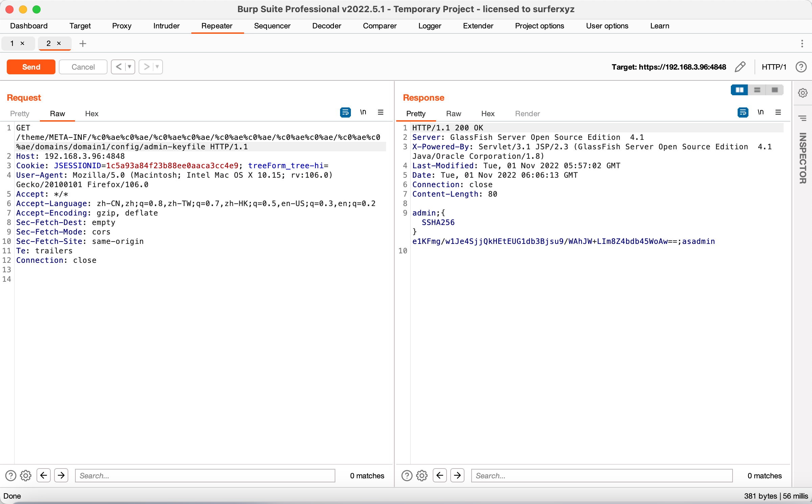Open the HTTP/1 protocol selector

(x=774, y=67)
